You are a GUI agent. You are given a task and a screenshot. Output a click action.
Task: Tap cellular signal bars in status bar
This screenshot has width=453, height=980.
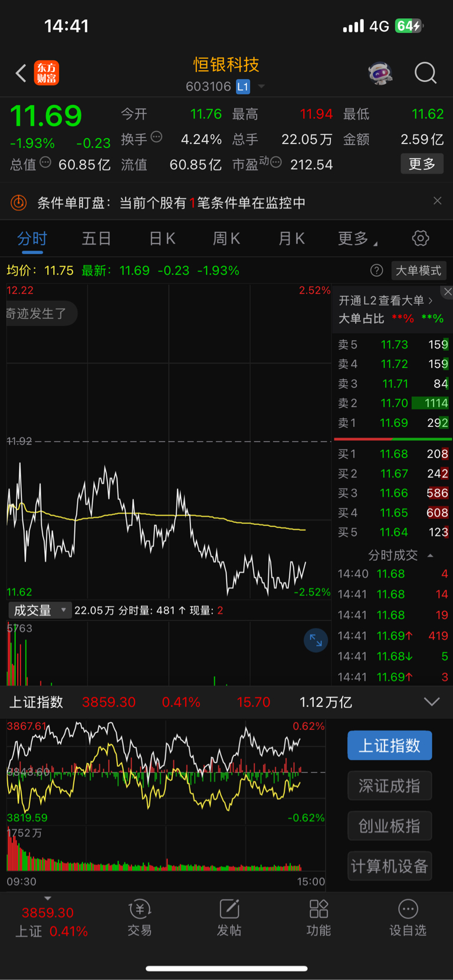click(354, 26)
